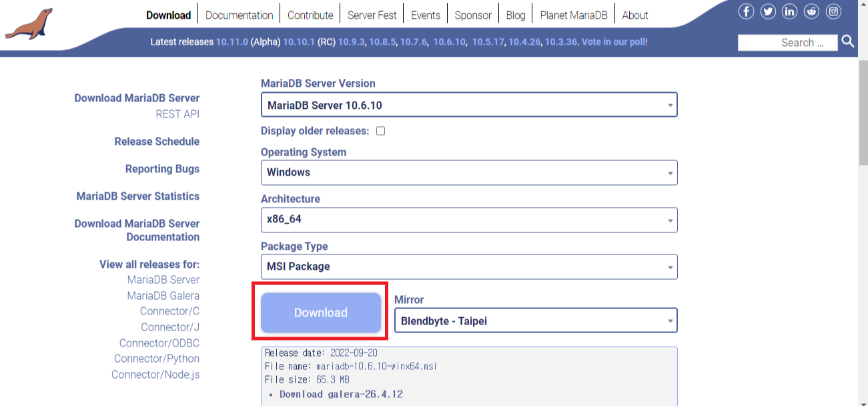Open MariaDB Server Statistics link
This screenshot has width=868, height=406.
click(x=138, y=196)
